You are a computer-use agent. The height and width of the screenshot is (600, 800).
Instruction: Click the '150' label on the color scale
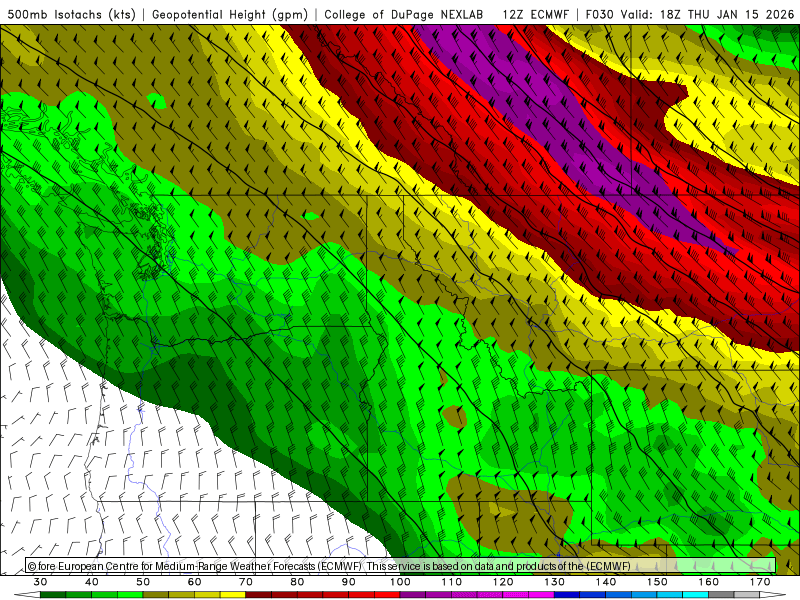[x=657, y=582]
